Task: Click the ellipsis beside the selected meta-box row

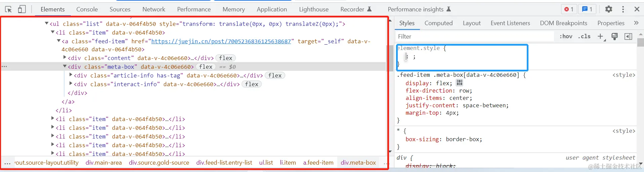Action: [4, 66]
